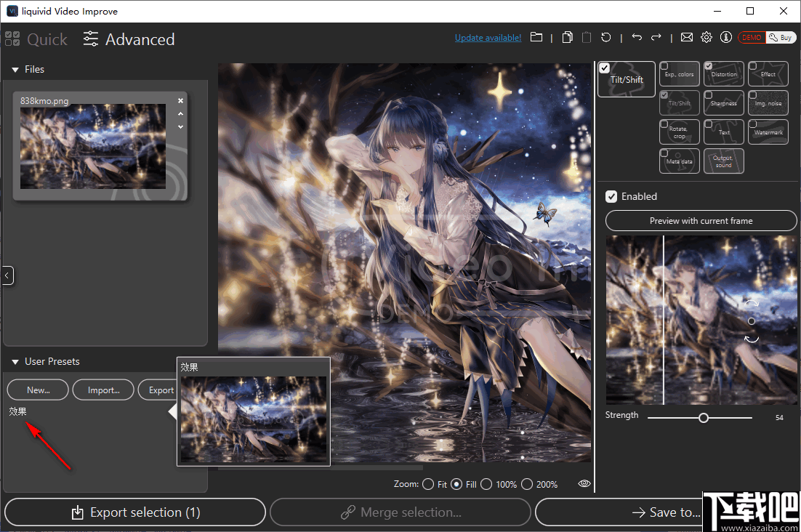
Task: Click the Update available link
Action: tap(488, 37)
